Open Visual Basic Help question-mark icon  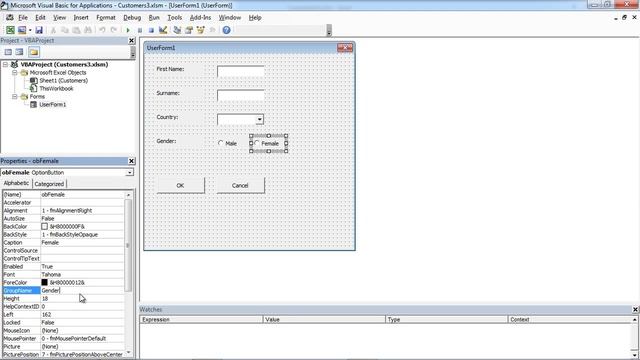click(227, 30)
